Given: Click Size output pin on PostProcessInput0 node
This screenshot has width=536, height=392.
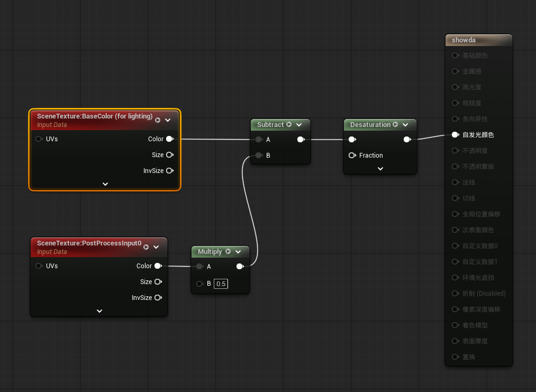Looking at the screenshot, I should coord(158,281).
